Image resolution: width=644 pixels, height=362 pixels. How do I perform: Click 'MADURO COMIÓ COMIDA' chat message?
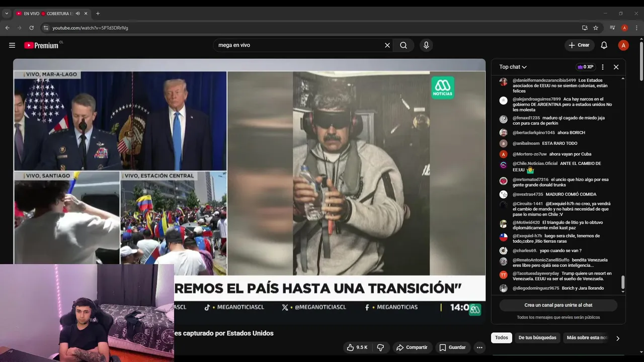click(571, 194)
